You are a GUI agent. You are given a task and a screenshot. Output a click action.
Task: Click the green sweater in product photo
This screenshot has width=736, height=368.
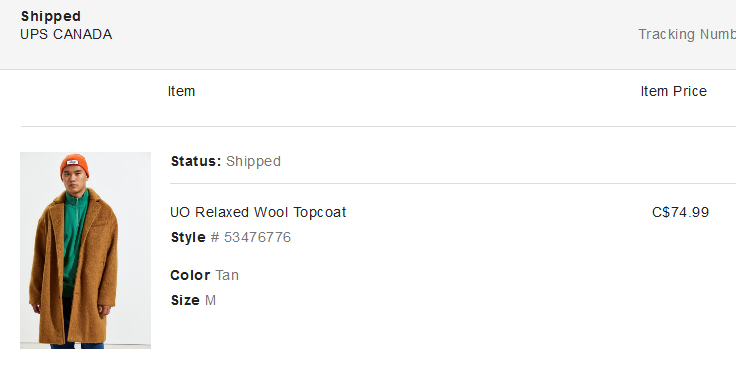(75, 235)
